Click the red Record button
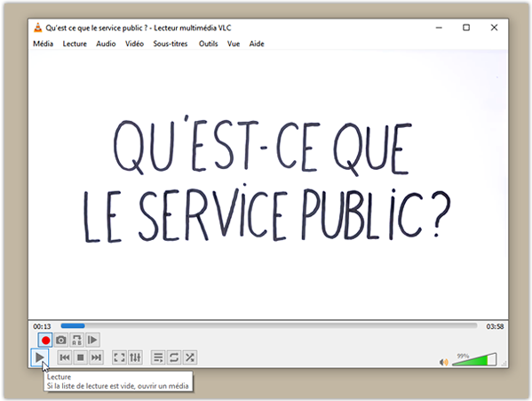The width and height of the screenshot is (532, 401). tap(45, 340)
